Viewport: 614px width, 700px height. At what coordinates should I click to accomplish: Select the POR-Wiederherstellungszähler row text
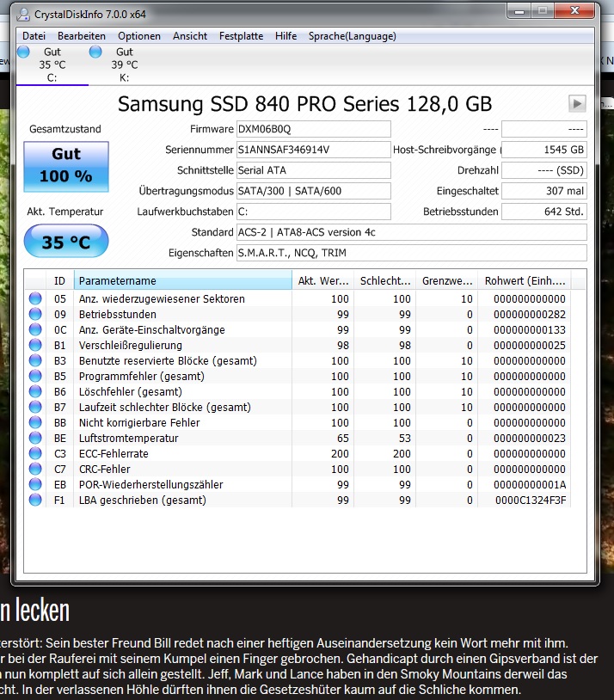(151, 484)
